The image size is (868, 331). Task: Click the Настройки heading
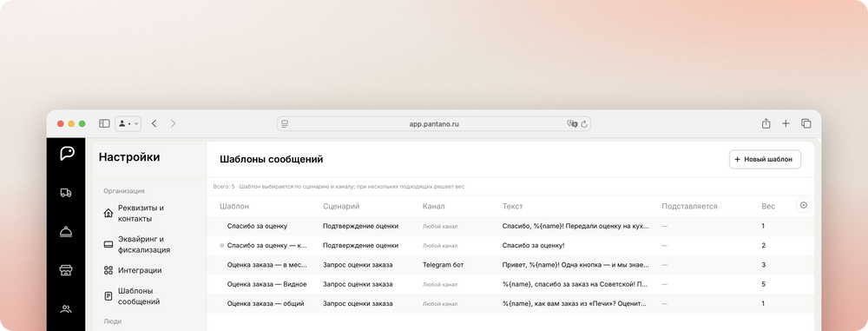(x=129, y=157)
